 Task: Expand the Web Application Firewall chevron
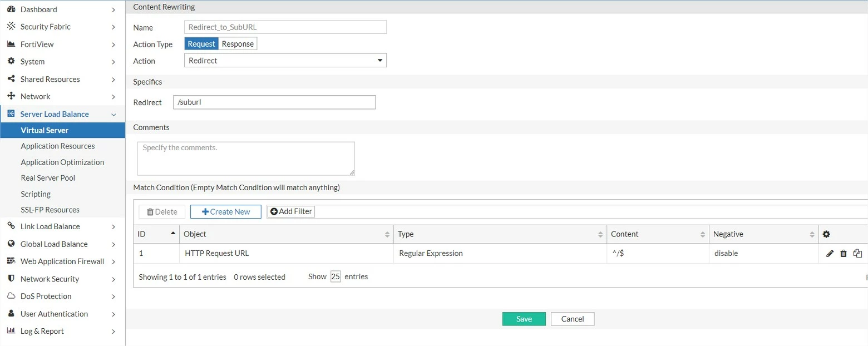(x=114, y=261)
